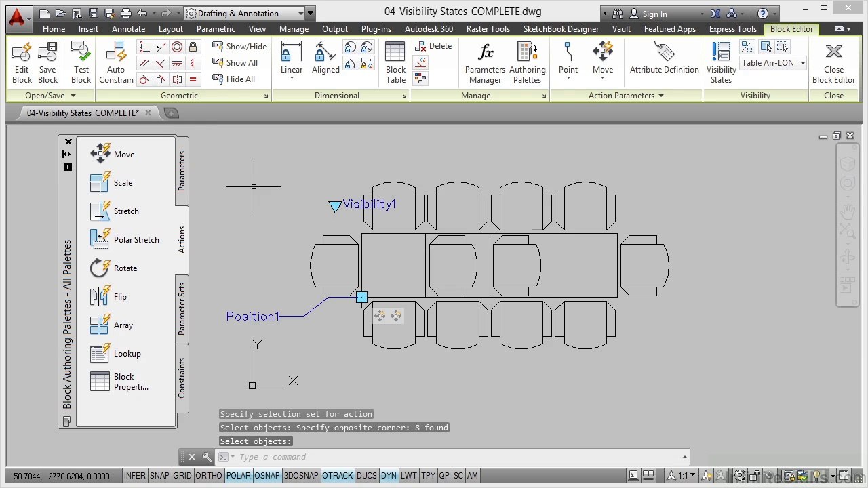Select the Move action in the palette

[x=113, y=154]
